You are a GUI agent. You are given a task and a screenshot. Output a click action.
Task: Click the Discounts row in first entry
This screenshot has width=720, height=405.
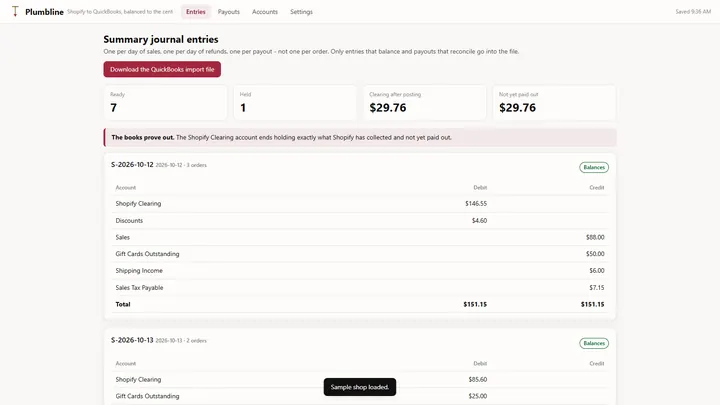(x=360, y=221)
